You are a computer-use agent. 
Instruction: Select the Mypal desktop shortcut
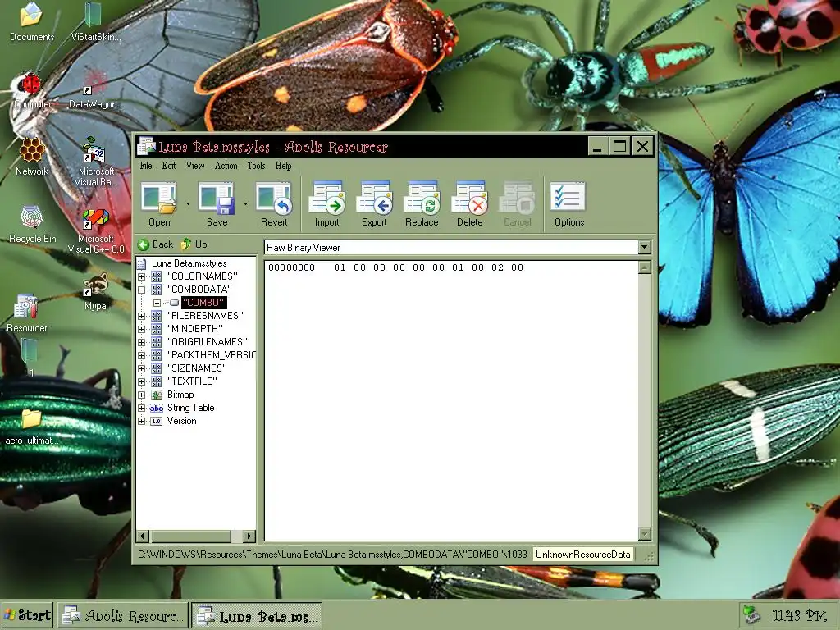(96, 293)
